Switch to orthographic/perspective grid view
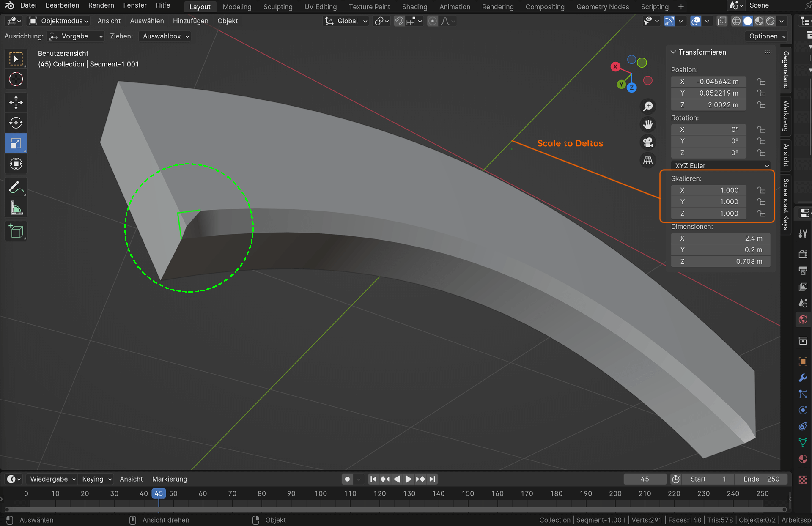The image size is (812, 526). click(648, 161)
